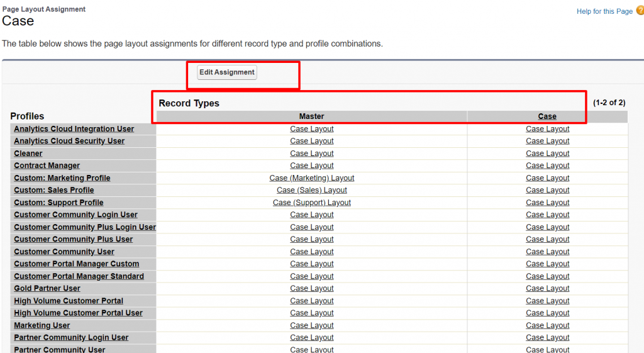Open the Contract Manager profile

tap(47, 165)
